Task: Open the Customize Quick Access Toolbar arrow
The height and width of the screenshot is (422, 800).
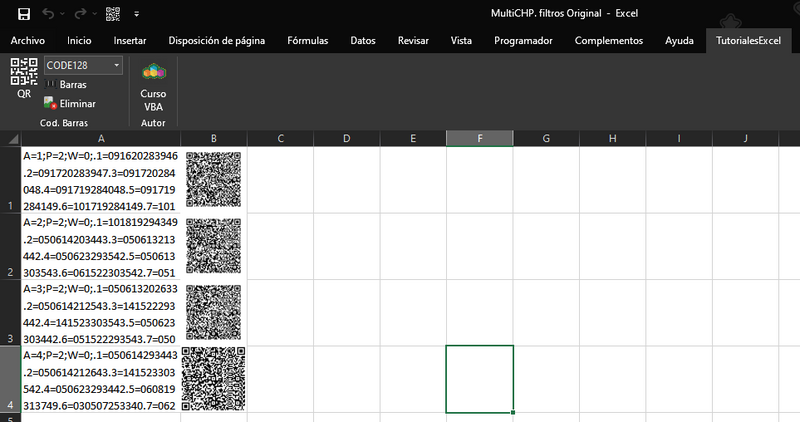Action: point(136,14)
